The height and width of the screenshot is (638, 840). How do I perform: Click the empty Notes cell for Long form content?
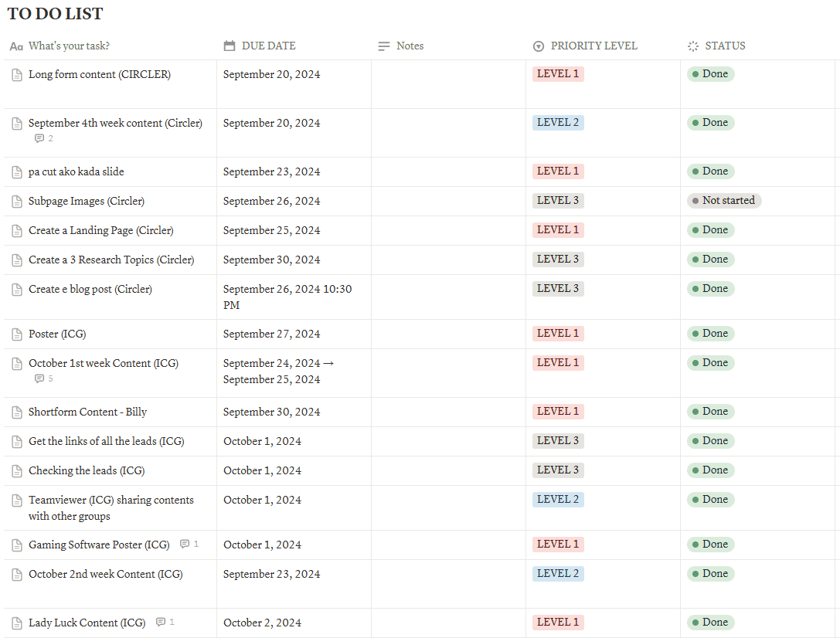(x=448, y=84)
